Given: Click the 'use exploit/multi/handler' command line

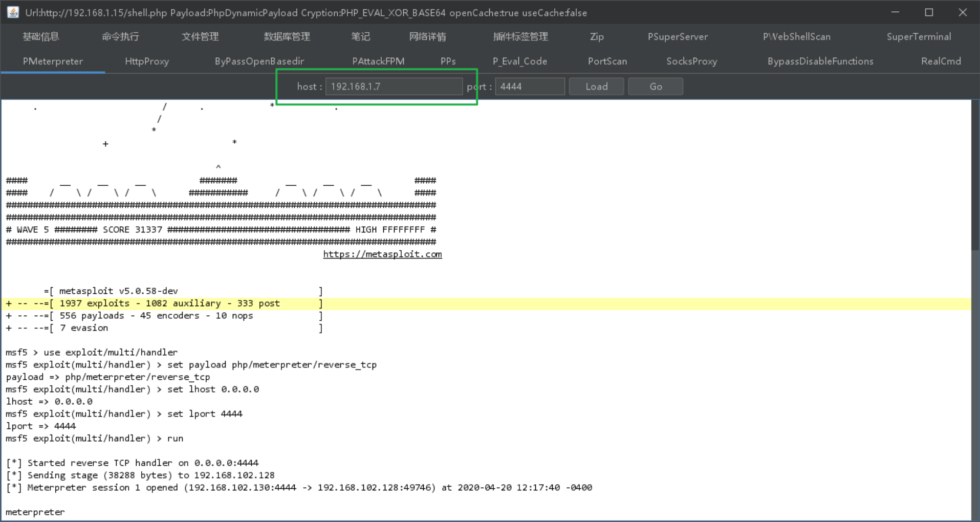Looking at the screenshot, I should pyautogui.click(x=92, y=353).
